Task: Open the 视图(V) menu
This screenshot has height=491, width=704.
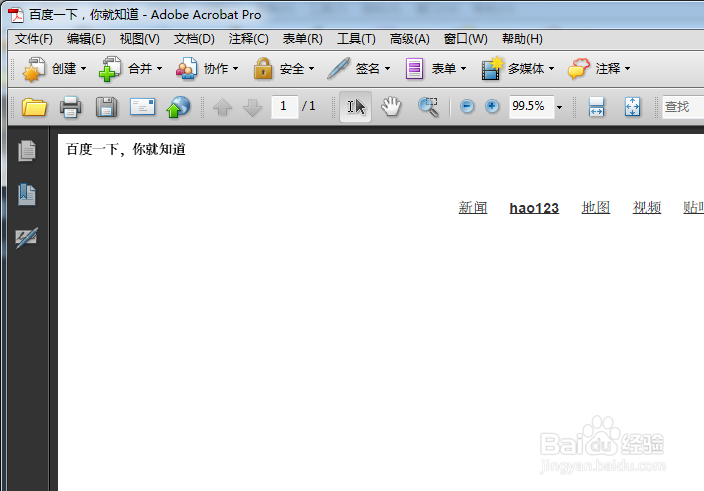Action: pyautogui.click(x=140, y=39)
